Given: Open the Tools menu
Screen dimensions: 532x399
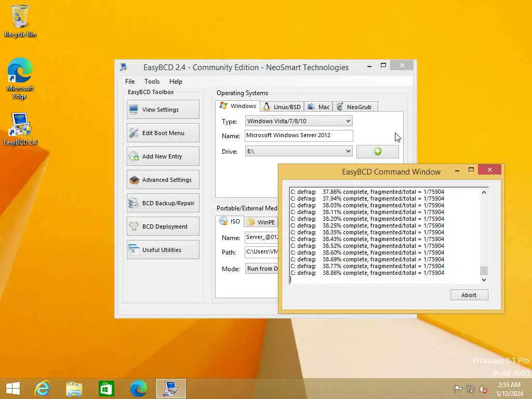Looking at the screenshot, I should click(x=152, y=82).
